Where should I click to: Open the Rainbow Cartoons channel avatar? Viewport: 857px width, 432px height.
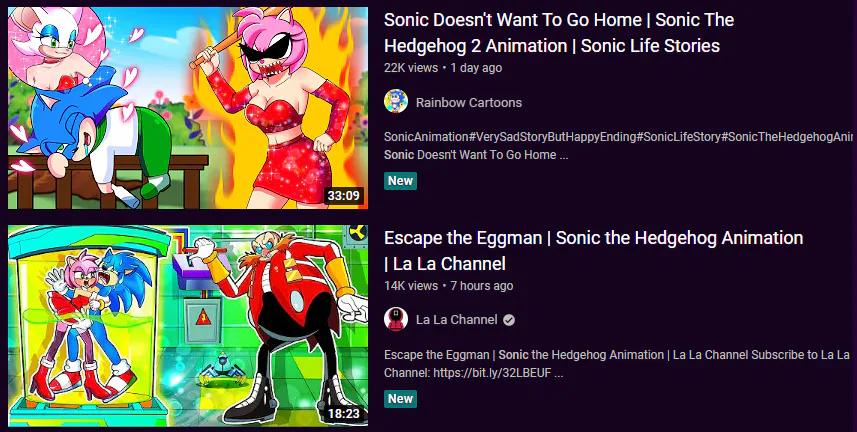pos(396,101)
